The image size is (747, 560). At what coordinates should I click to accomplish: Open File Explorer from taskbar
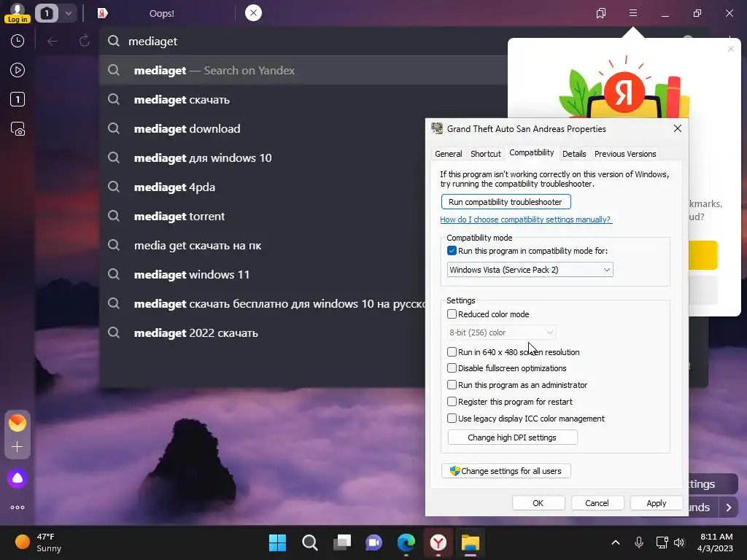click(471, 542)
